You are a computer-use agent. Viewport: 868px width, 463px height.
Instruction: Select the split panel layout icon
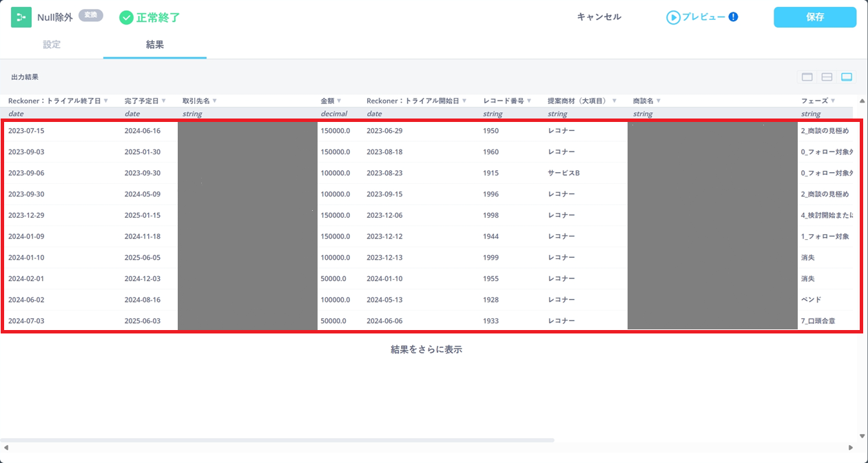(827, 77)
